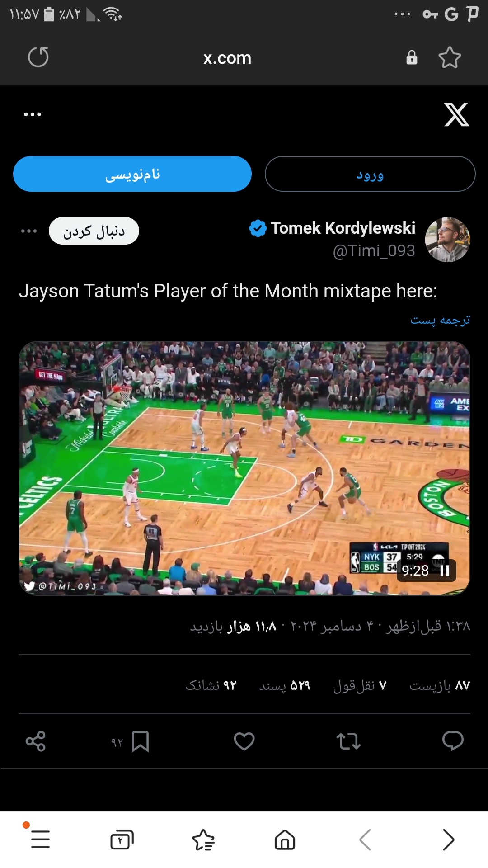Click the blue نام‌نویسی signup button
The width and height of the screenshot is (488, 868).
click(x=132, y=174)
